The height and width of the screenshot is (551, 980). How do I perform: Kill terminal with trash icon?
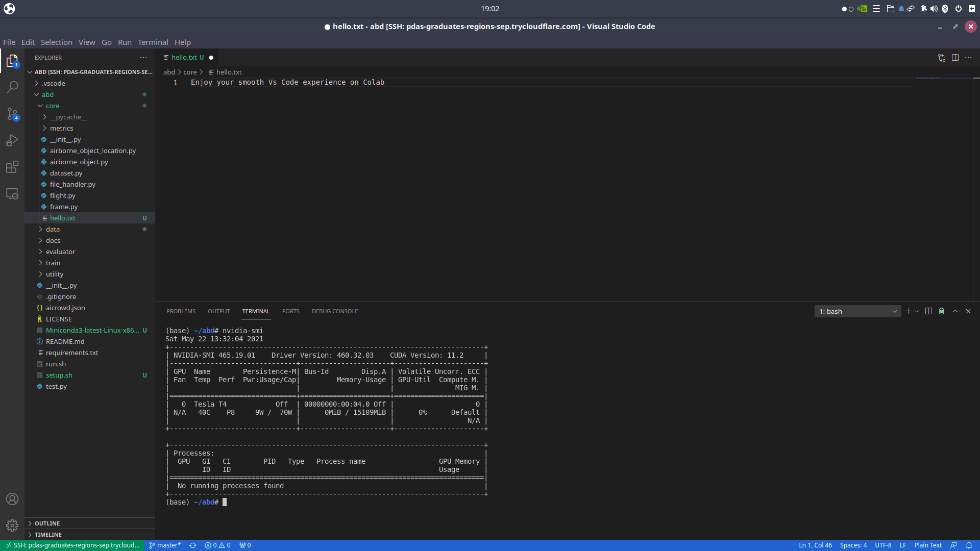pyautogui.click(x=942, y=311)
